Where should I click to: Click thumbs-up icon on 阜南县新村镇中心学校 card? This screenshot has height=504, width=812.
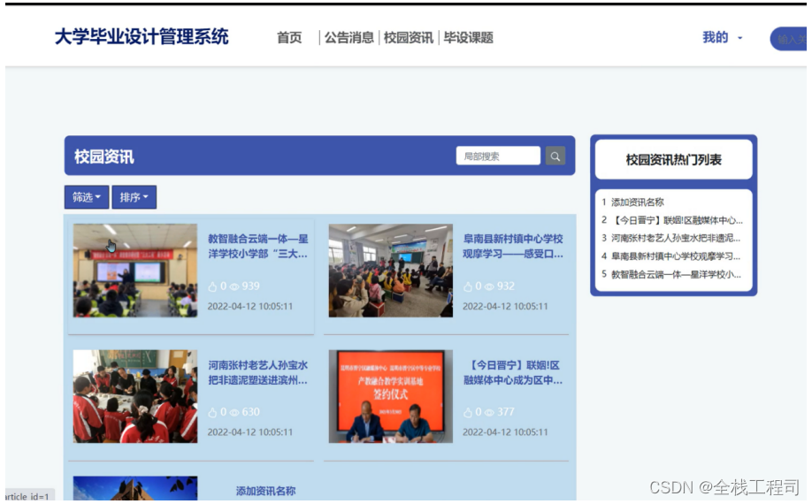click(468, 286)
